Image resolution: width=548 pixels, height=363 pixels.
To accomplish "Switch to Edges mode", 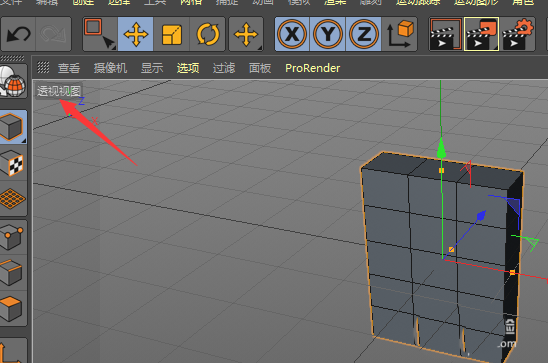I will point(12,273).
